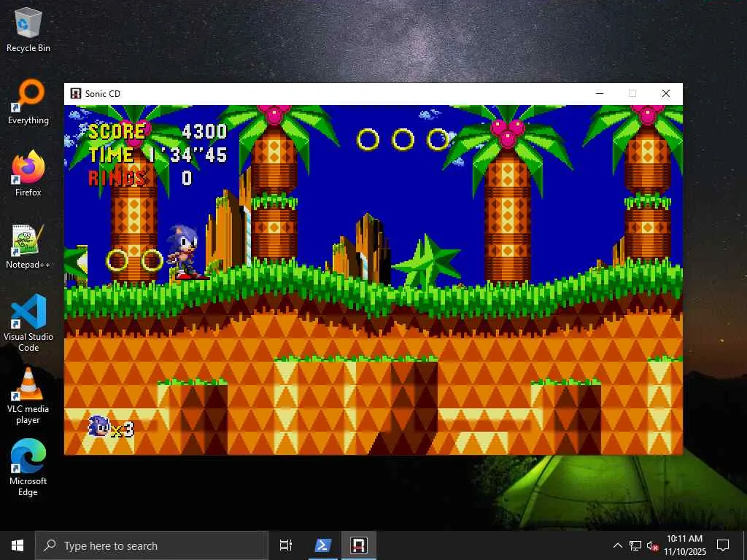Image resolution: width=747 pixels, height=560 pixels.
Task: Open the VLC media player shortcut
Action: tap(28, 395)
